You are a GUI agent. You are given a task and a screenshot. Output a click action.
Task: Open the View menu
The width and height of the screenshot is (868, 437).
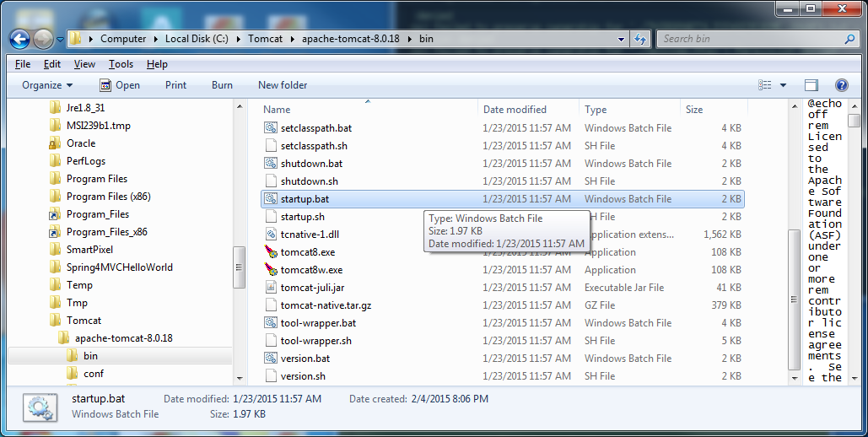(84, 64)
